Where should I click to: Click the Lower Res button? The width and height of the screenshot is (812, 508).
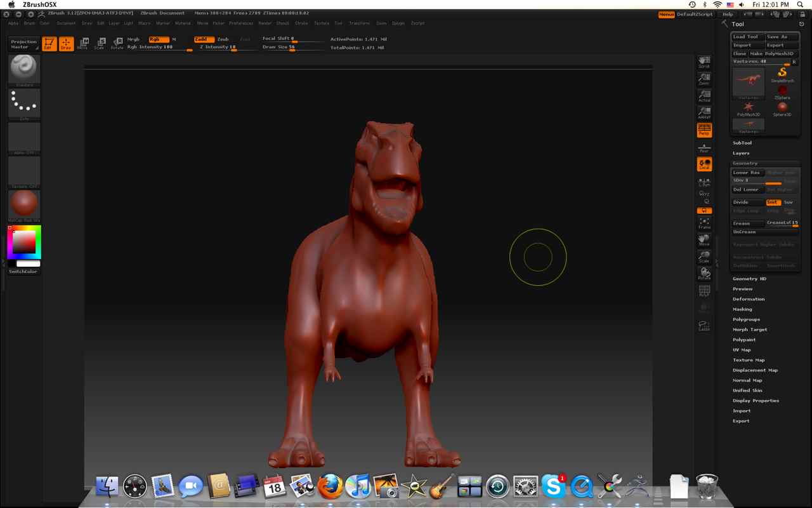(x=748, y=173)
